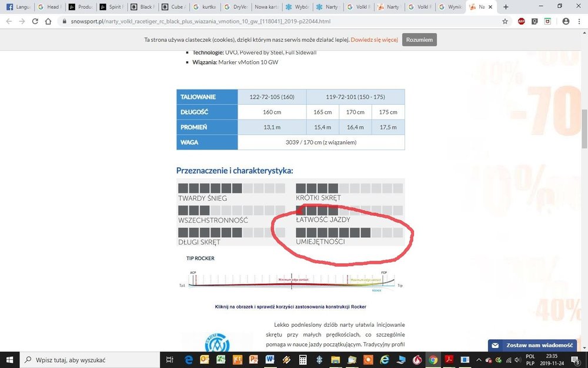Accept cookies with the Rozumiem button
Image resolution: width=588 pixels, height=368 pixels.
click(x=419, y=39)
